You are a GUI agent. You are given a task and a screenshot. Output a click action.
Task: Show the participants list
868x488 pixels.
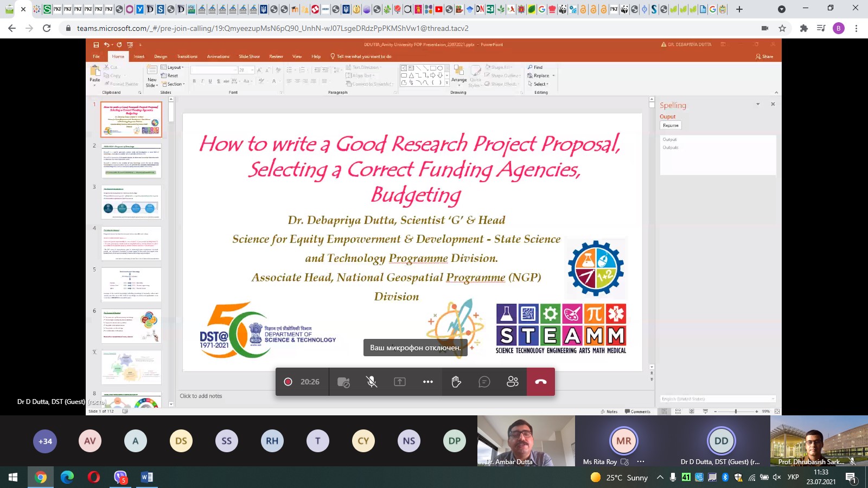tap(513, 382)
